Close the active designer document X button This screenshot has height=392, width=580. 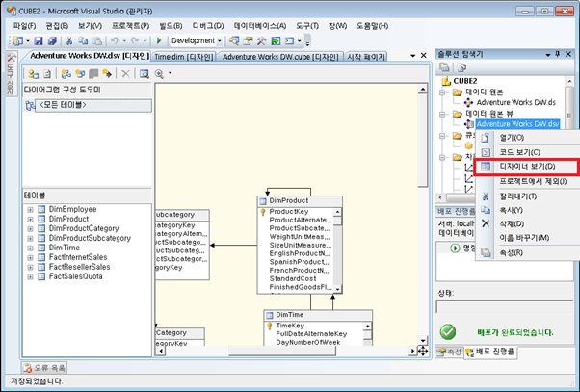(x=424, y=56)
